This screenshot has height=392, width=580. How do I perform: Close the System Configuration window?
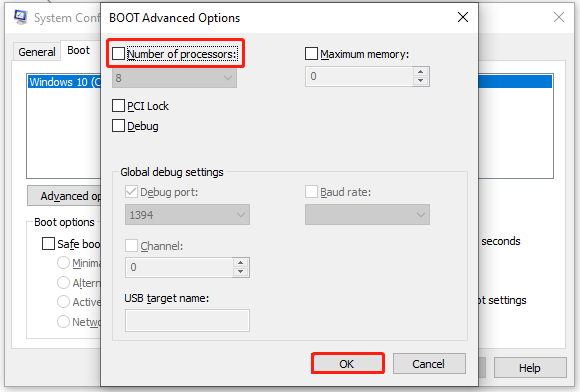(x=559, y=17)
